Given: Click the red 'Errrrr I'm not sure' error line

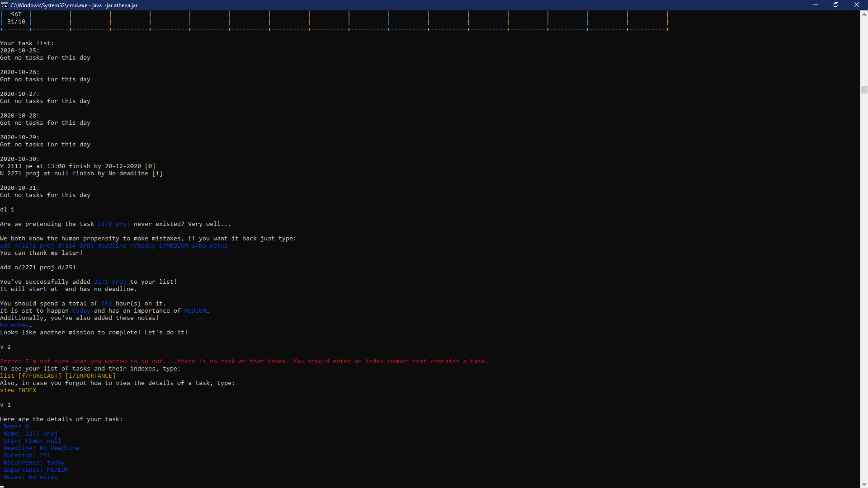Looking at the screenshot, I should click(244, 361).
